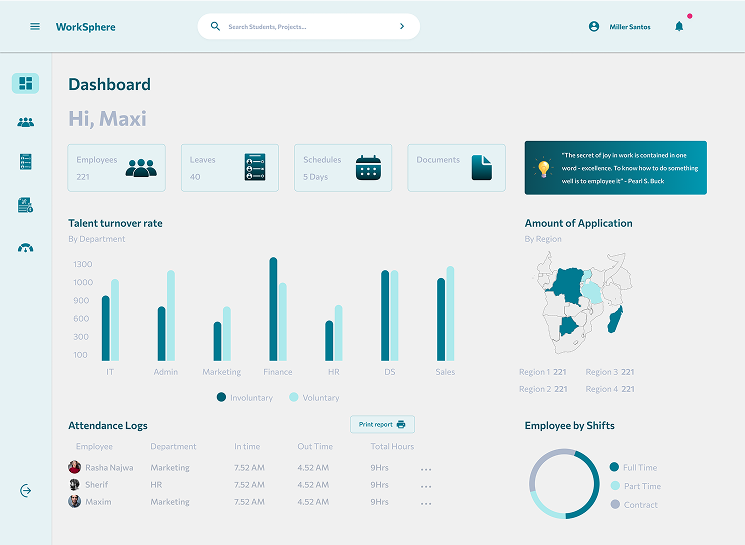
Task: Click the notification bell icon
Action: [679, 27]
